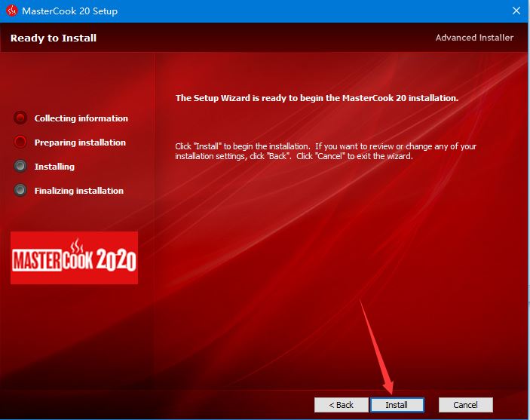The width and height of the screenshot is (530, 420).
Task: Click 'Preparing installation' step text
Action: 80,143
